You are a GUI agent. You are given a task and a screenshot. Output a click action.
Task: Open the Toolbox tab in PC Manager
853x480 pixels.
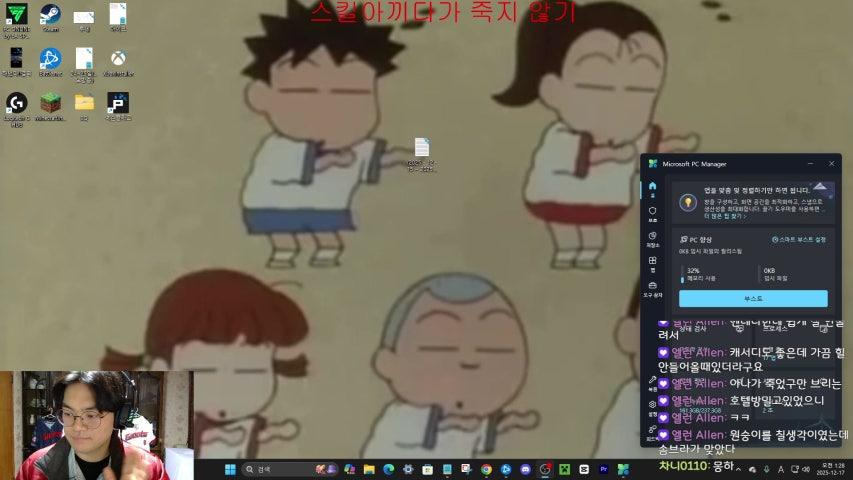click(x=652, y=289)
